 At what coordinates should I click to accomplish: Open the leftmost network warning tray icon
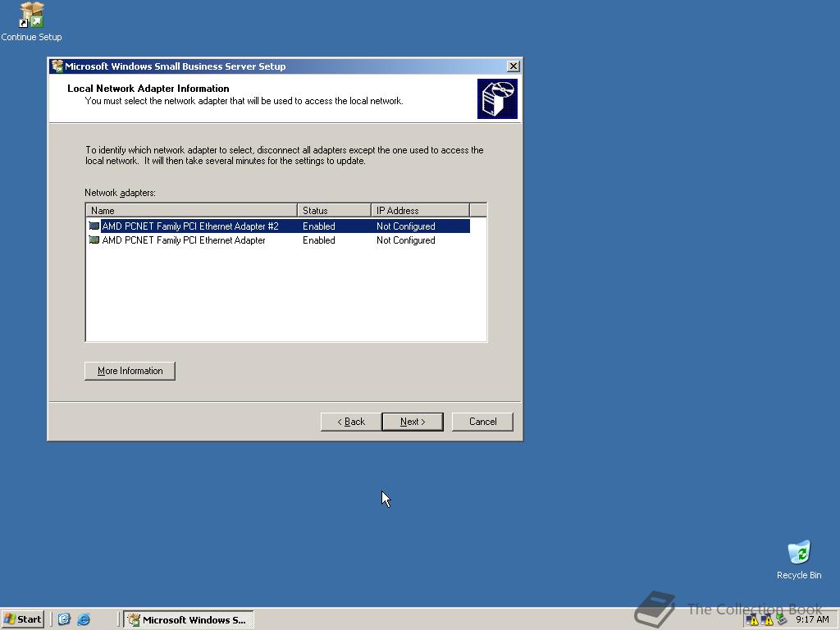752,620
